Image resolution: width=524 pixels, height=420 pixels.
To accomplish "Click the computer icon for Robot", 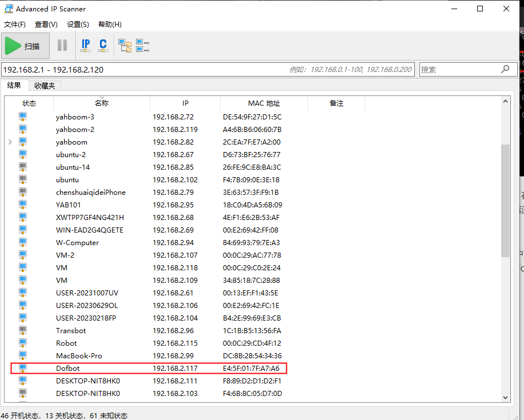I will pos(23,343).
